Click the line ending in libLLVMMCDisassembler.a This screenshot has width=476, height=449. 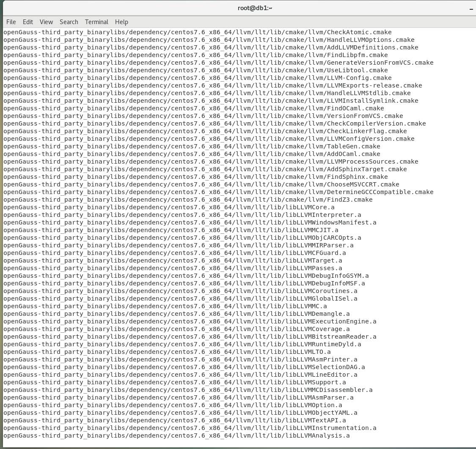(x=188, y=389)
